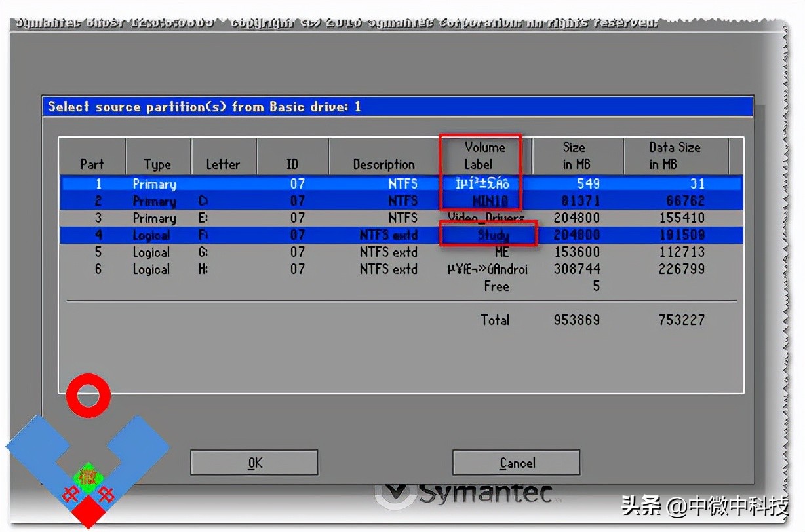This screenshot has height=532, width=805.
Task: Click data size 155410 for E: partition
Action: coord(682,218)
